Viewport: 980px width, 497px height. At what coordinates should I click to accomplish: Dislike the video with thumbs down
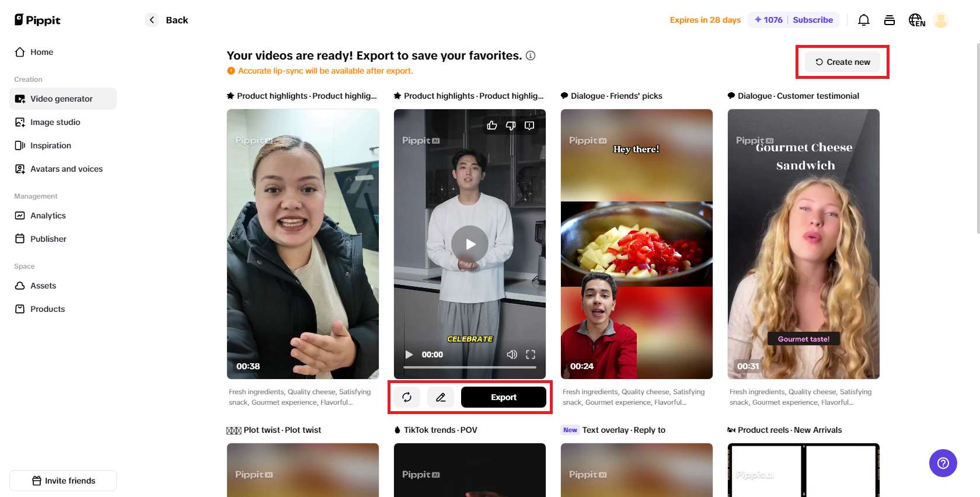coord(511,126)
